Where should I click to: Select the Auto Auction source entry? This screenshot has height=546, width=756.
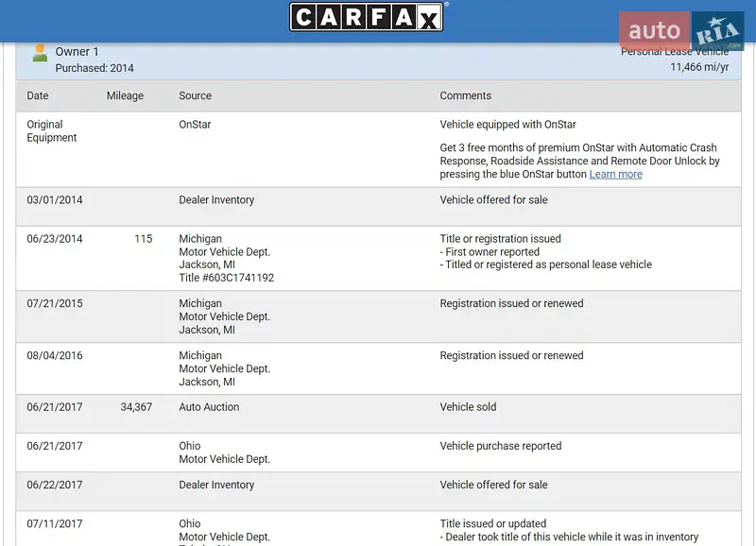[x=209, y=408]
